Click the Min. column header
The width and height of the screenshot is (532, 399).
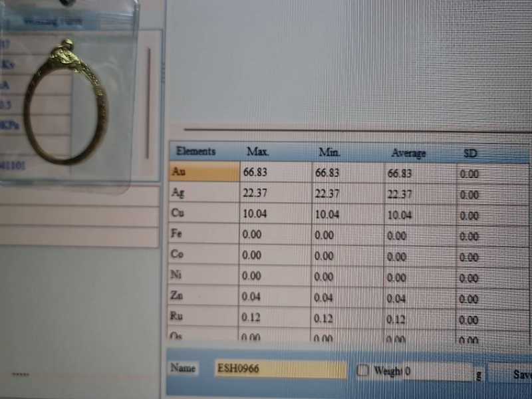[330, 152]
